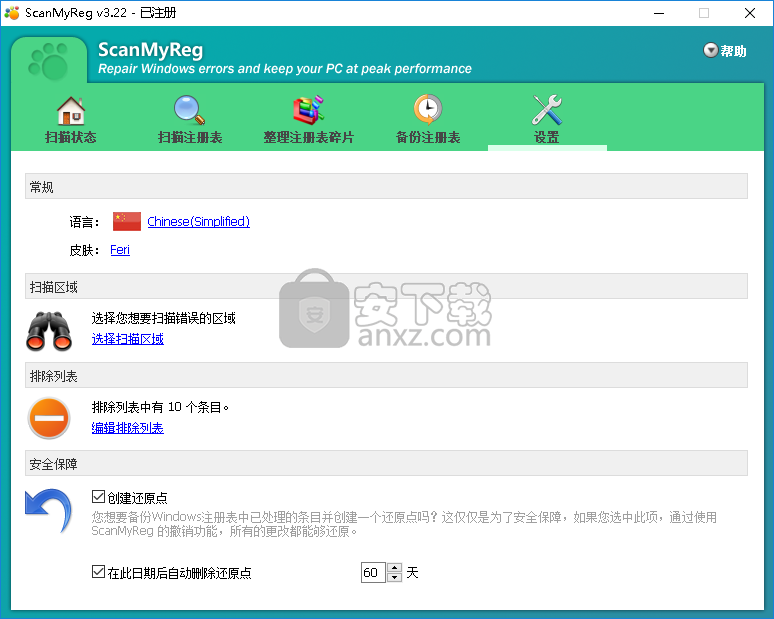Toggle 在此日期后自动删除还原点 checkbox

[x=98, y=572]
